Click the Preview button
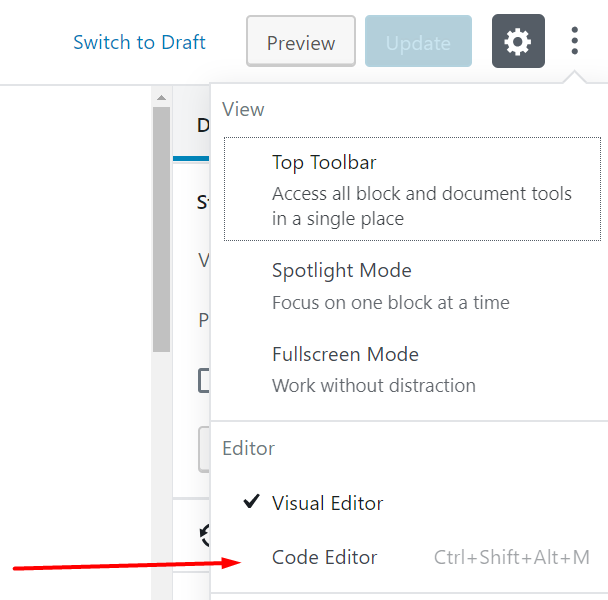 coord(301,41)
